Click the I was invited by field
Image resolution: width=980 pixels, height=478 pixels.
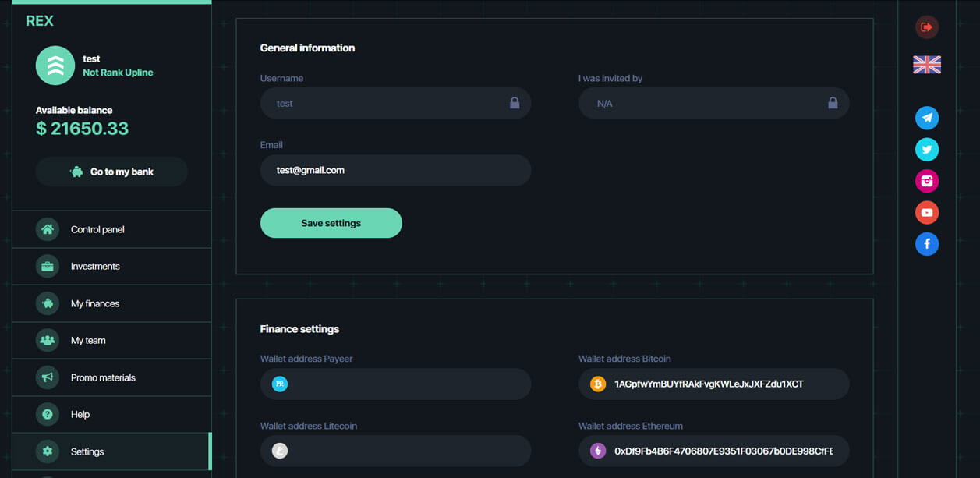click(713, 103)
